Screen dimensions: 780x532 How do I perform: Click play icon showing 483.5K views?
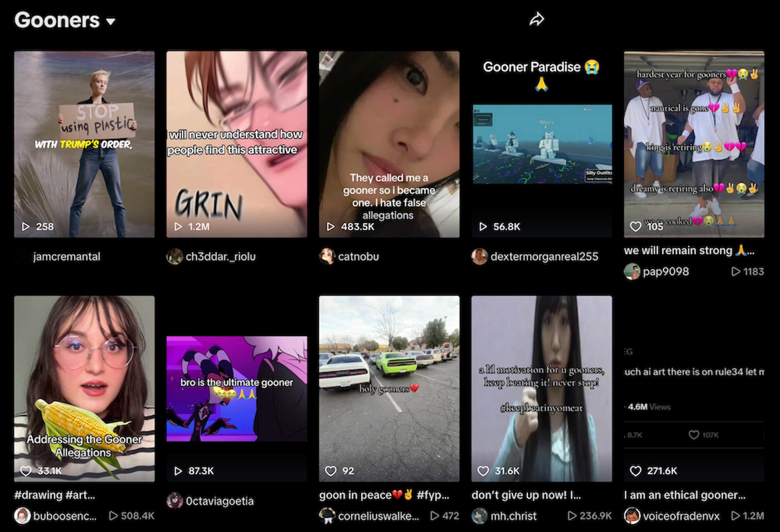point(331,227)
